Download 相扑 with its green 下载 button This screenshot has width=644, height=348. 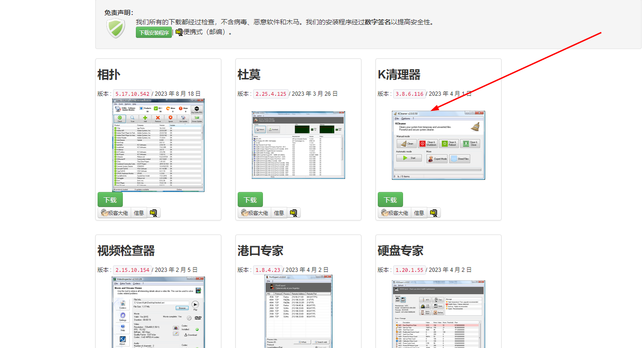point(110,199)
